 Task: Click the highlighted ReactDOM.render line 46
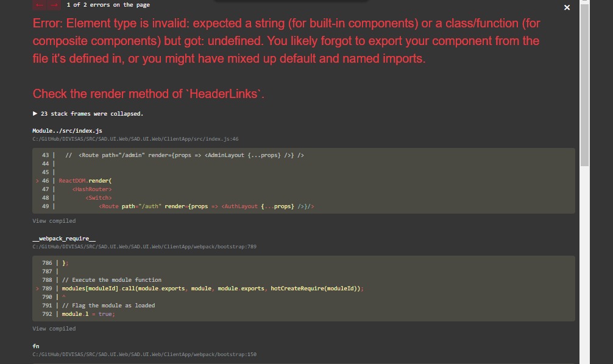coord(85,180)
